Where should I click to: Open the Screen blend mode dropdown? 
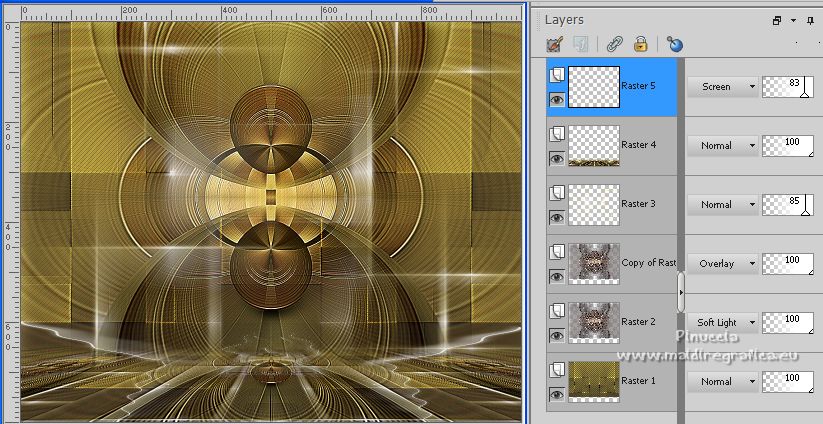pyautogui.click(x=723, y=87)
